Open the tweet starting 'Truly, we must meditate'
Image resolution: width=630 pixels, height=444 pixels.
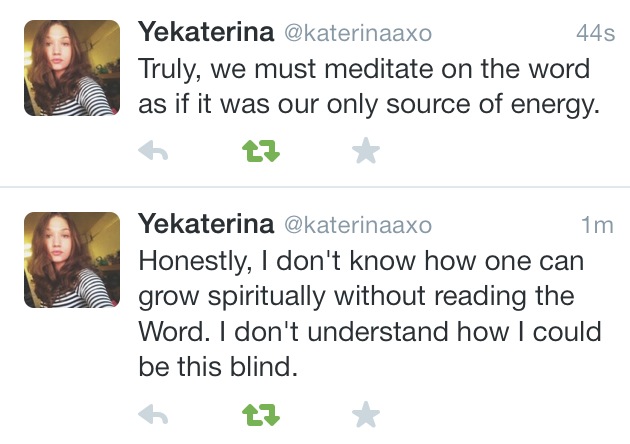pos(363,70)
